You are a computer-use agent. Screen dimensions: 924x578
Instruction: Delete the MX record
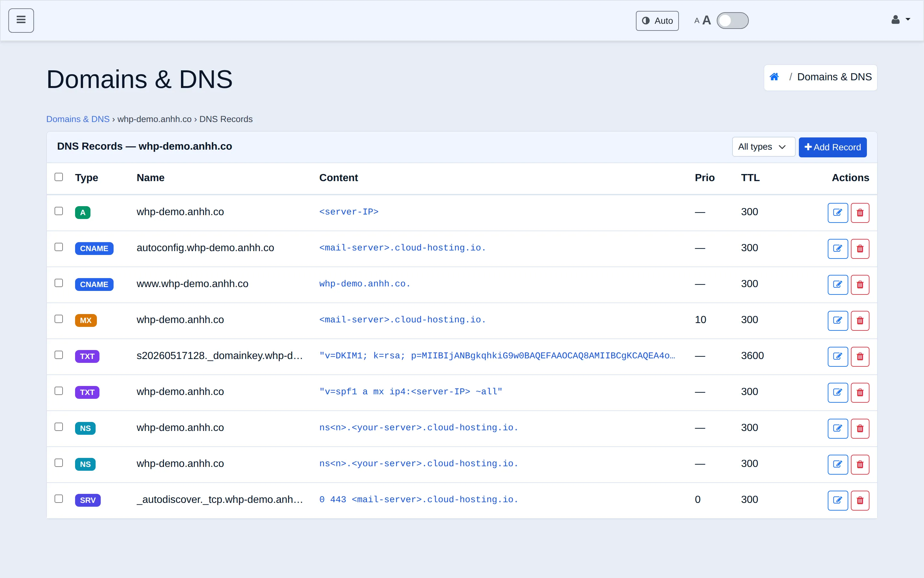[860, 320]
